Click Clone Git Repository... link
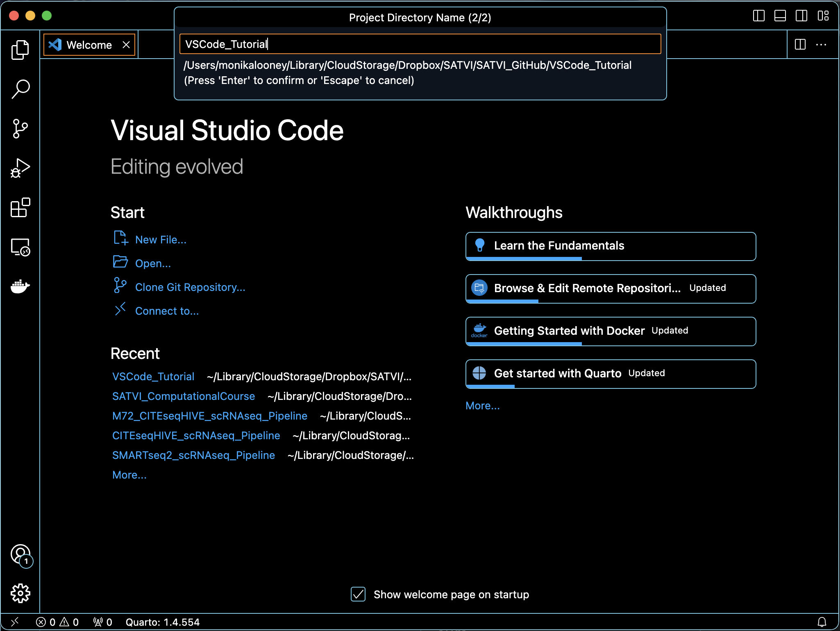840x631 pixels. click(190, 287)
